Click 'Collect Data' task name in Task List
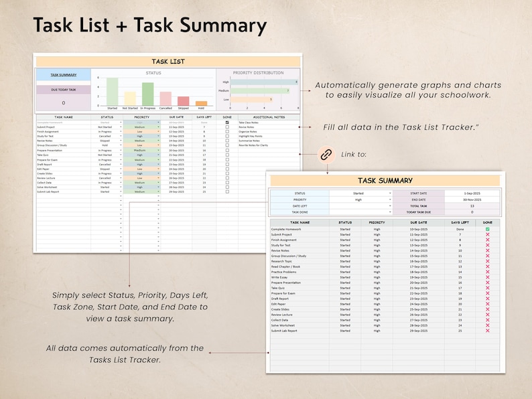This screenshot has width=532, height=399. click(x=44, y=182)
